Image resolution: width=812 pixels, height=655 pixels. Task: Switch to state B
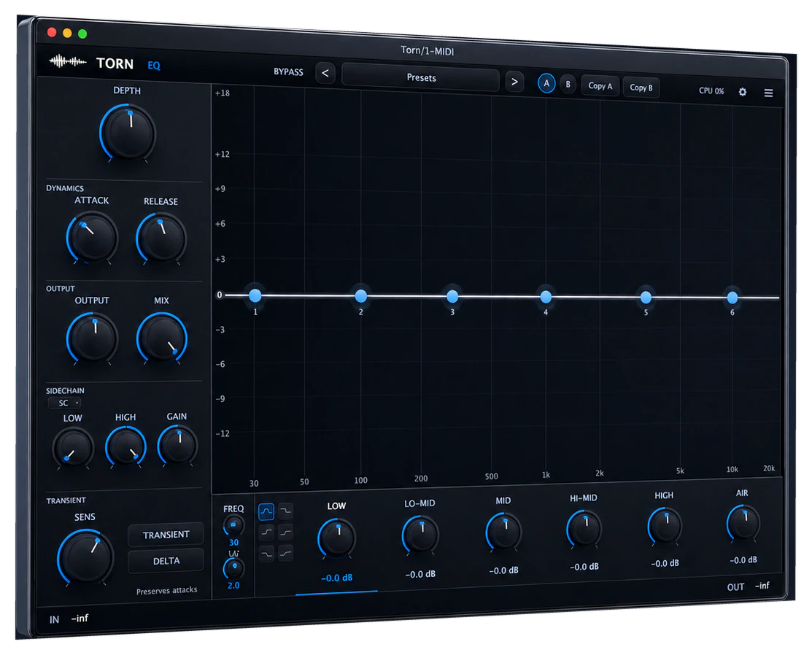[x=568, y=85]
